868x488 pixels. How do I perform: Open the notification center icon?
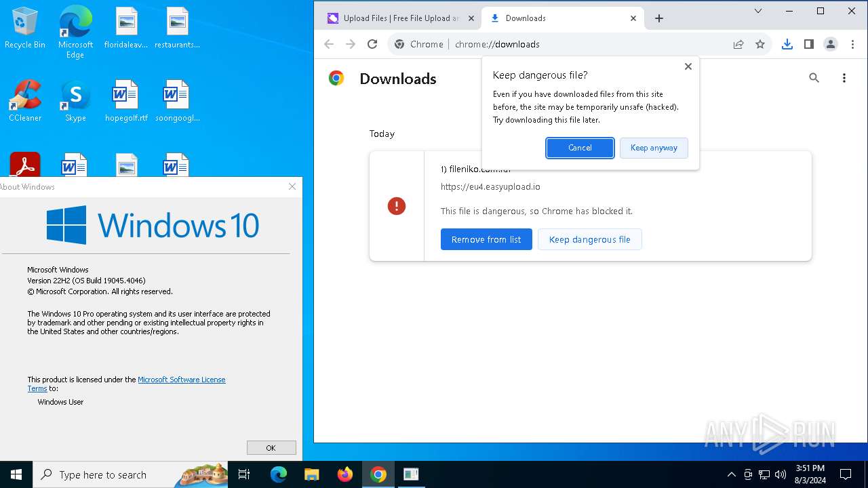click(846, 474)
